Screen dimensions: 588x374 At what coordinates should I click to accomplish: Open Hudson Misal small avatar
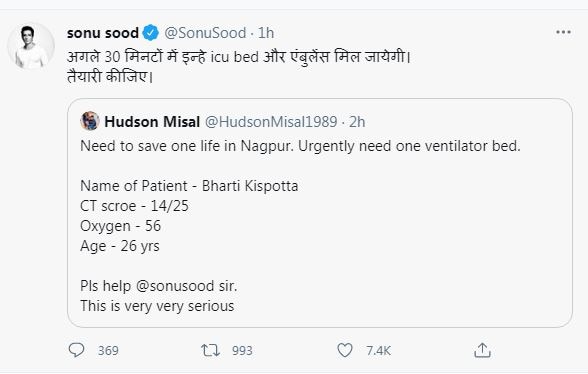[90, 121]
